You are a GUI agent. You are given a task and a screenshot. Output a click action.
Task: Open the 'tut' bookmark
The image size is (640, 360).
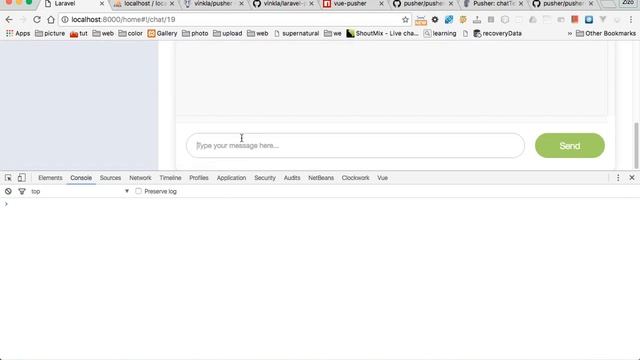(x=79, y=33)
